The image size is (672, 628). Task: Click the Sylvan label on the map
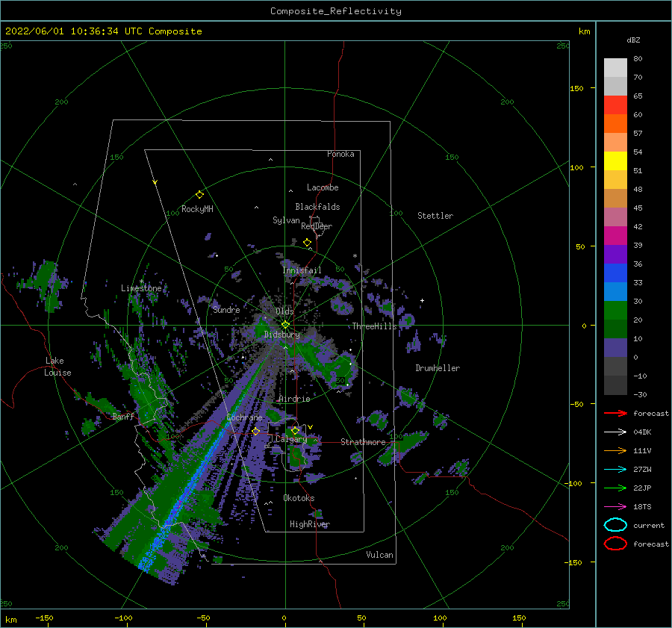tap(286, 220)
